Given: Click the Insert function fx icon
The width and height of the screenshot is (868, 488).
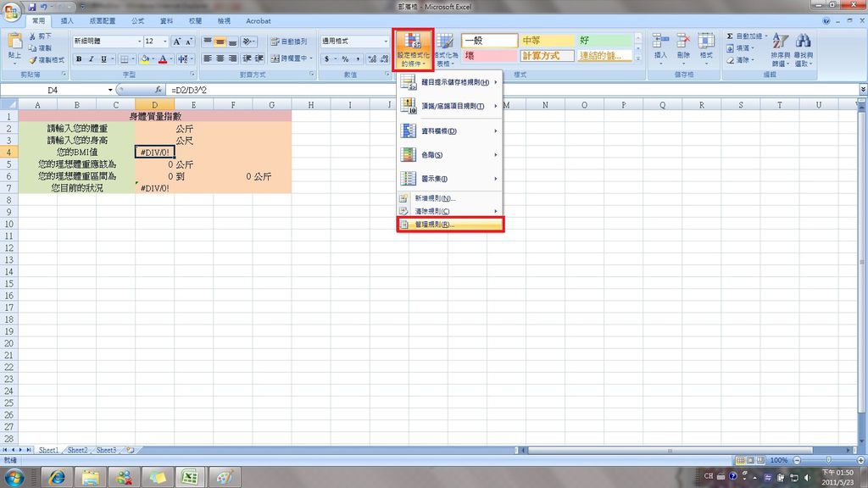Looking at the screenshot, I should point(158,90).
